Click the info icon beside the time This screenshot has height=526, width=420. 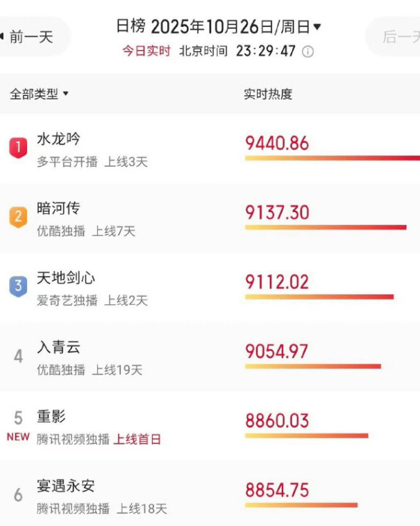(x=308, y=51)
